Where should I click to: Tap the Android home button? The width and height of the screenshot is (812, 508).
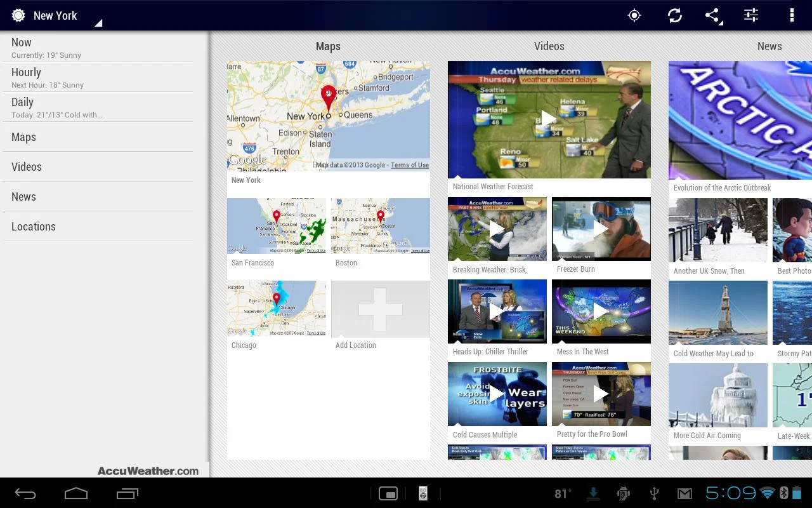click(76, 493)
